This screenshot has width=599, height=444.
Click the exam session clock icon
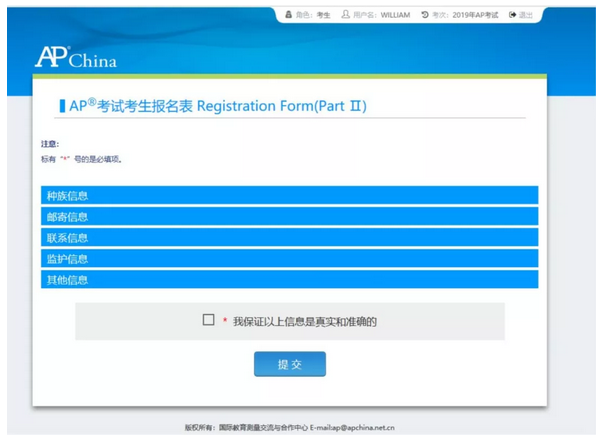coord(425,15)
